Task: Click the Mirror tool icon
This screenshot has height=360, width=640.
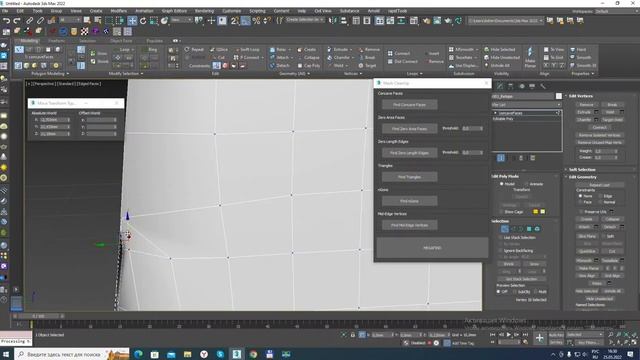Action: point(333,20)
